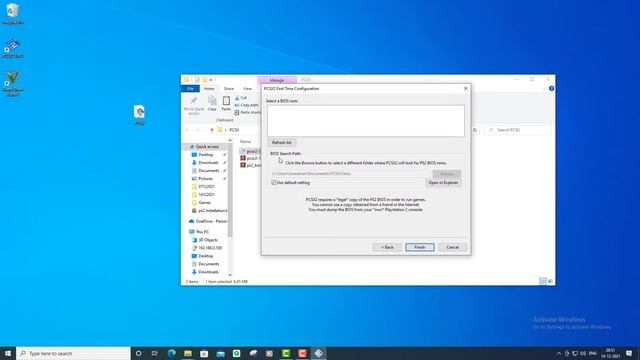Select the file icon sitting on the desktop
The image size is (640, 360).
[x=139, y=115]
